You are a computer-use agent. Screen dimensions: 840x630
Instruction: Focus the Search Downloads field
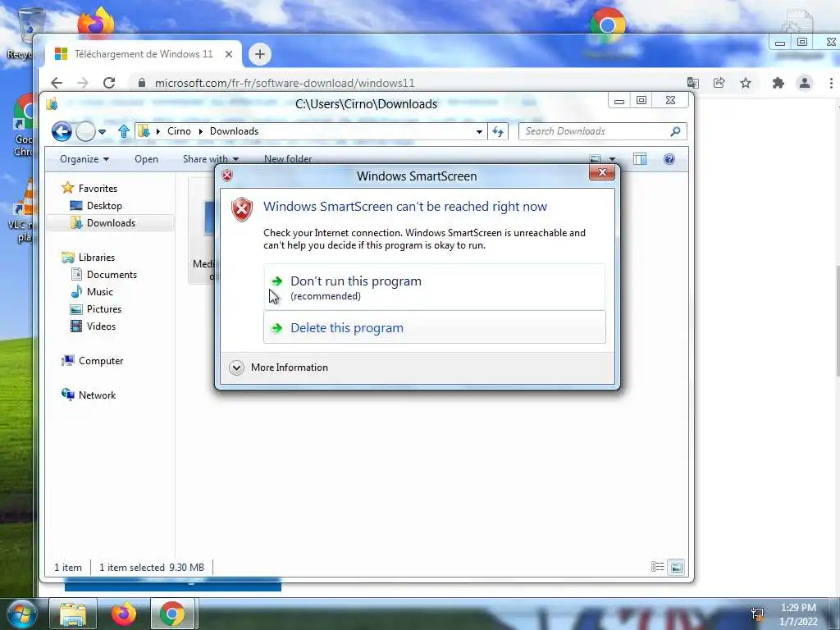pos(602,131)
